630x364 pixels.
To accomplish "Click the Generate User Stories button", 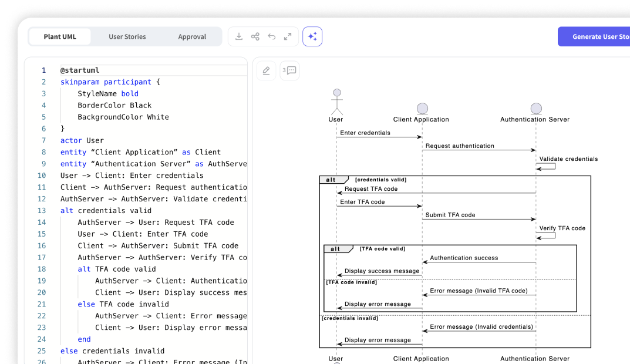I will pyautogui.click(x=599, y=36).
